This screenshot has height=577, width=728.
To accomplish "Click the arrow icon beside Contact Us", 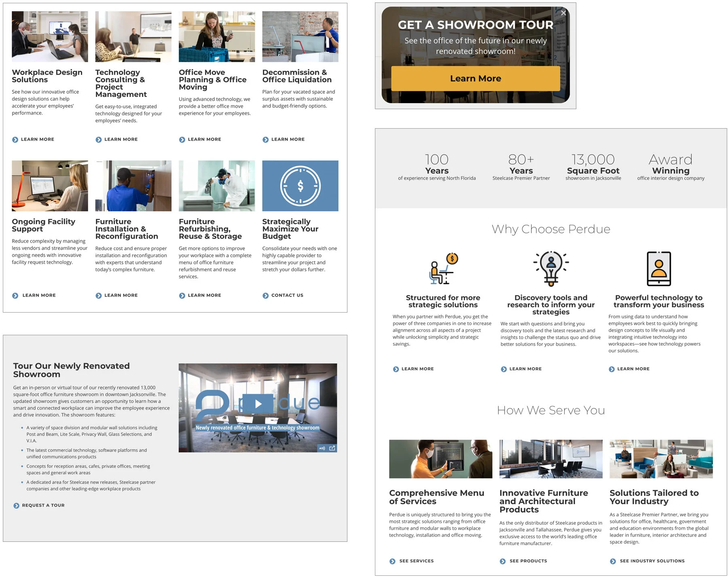I will click(265, 296).
